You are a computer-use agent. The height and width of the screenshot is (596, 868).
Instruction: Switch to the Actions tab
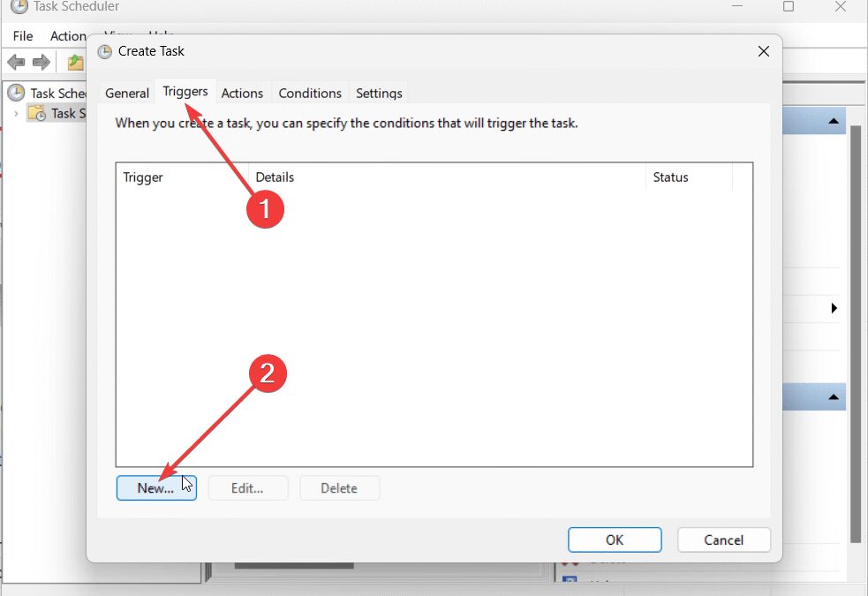(242, 93)
